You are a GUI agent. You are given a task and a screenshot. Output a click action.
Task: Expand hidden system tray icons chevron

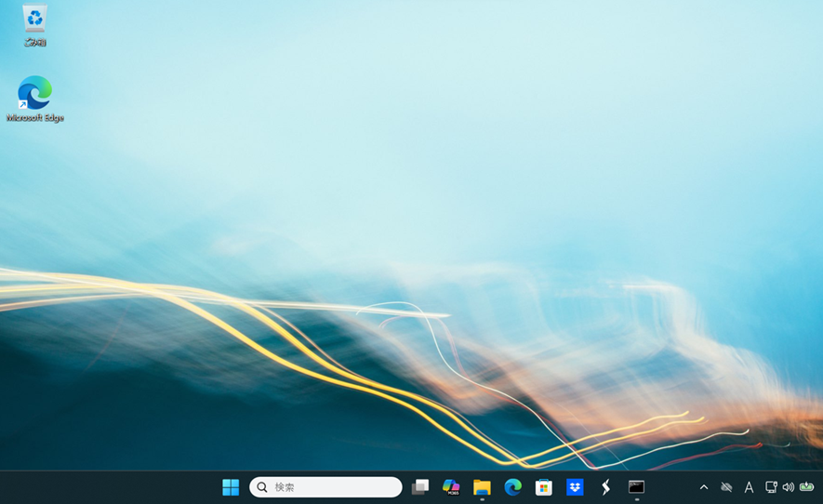[704, 487]
